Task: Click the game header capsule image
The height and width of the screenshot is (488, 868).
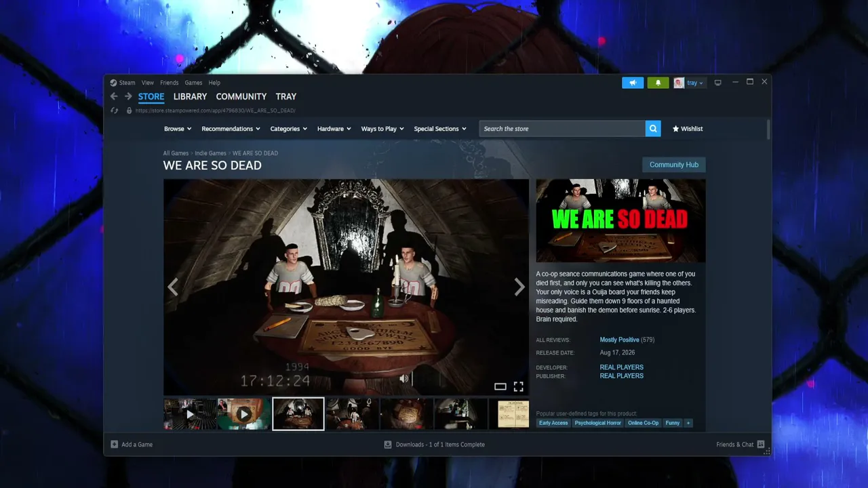Action: [621, 220]
